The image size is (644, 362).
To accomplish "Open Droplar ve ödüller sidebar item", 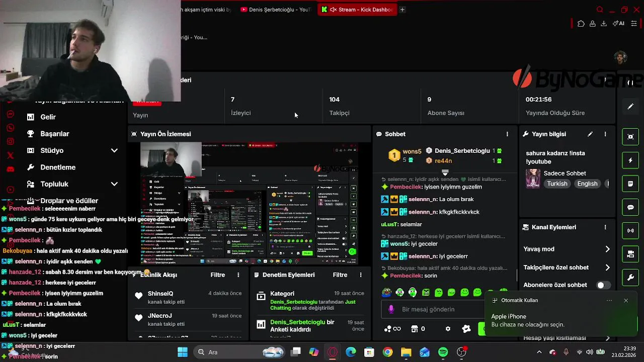I will (69, 201).
